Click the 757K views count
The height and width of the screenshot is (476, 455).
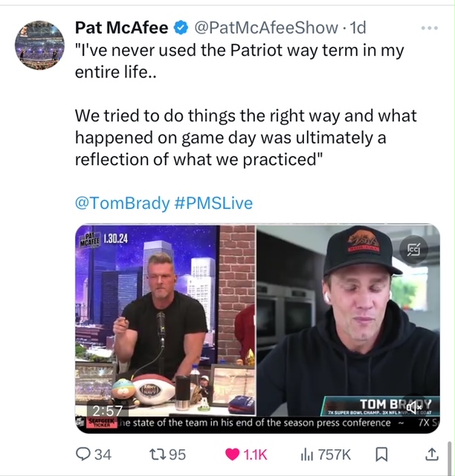tap(335, 454)
